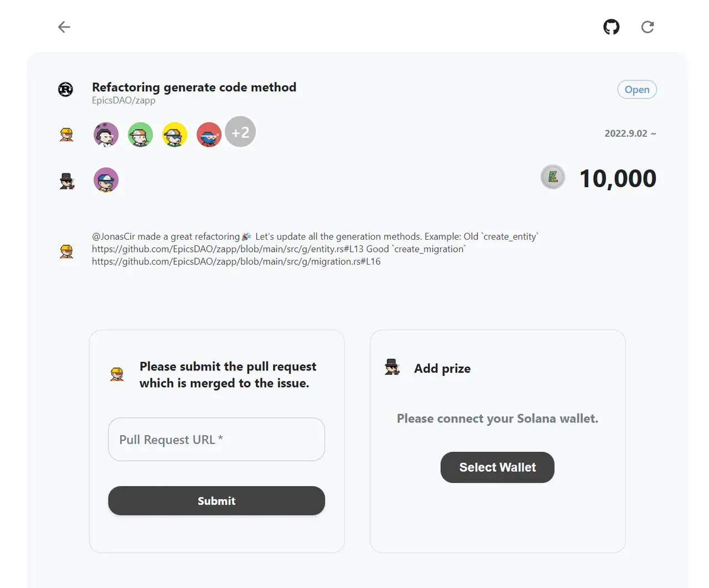709x588 pixels.
Task: Click the Open status badge
Action: coord(637,90)
